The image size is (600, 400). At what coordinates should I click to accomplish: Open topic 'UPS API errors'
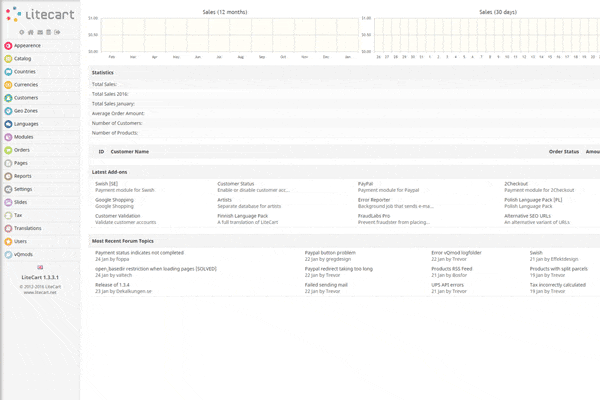point(447,285)
